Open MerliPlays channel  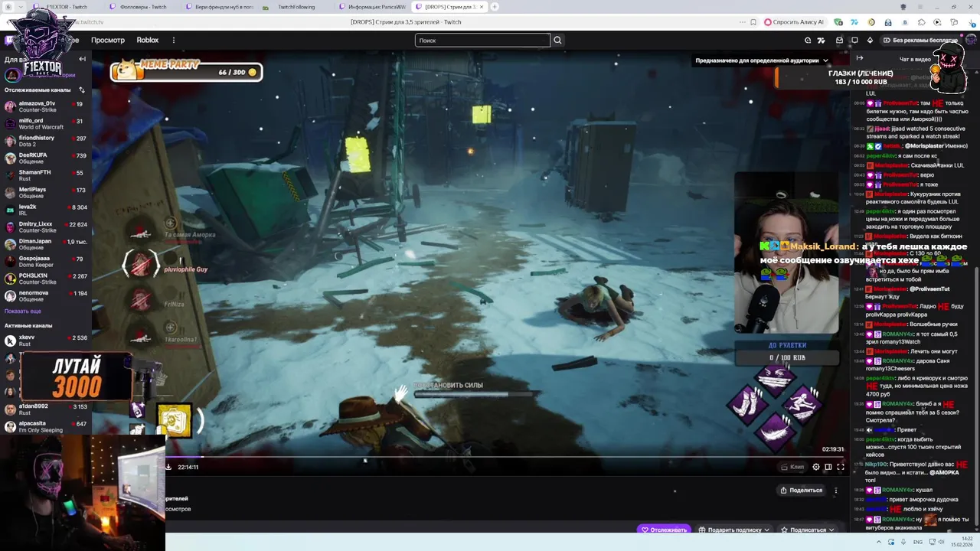[46, 193]
